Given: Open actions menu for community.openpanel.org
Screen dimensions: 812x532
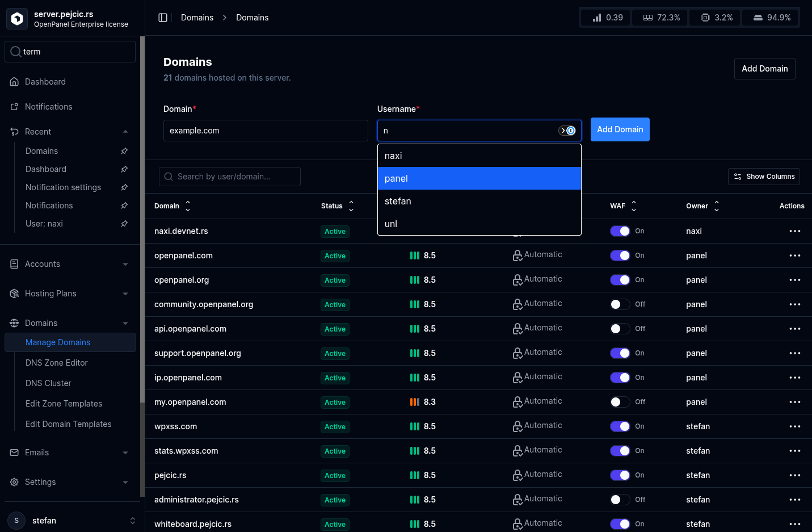Looking at the screenshot, I should (x=795, y=304).
